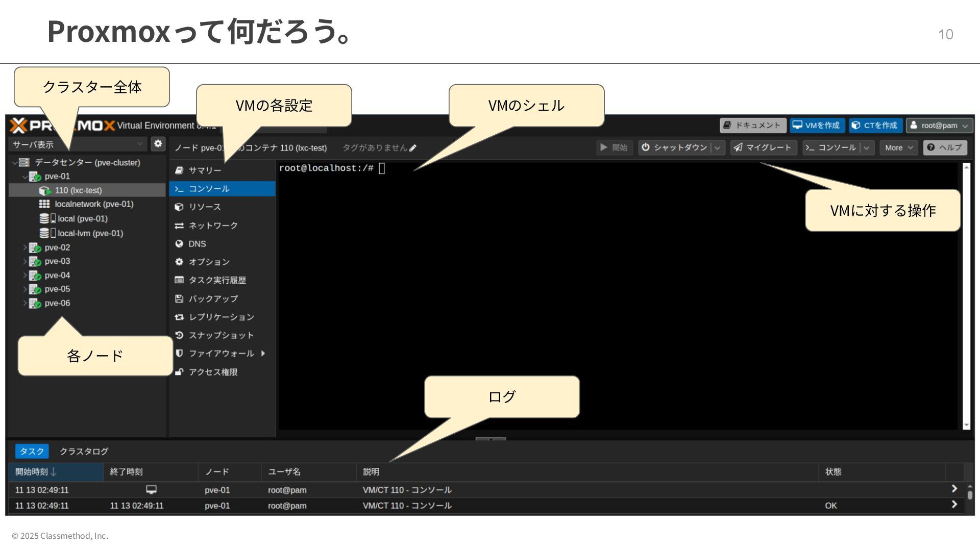Screen dimensions: 980x551
Task: Expand the pve-02 node tree
Action: click(x=24, y=247)
